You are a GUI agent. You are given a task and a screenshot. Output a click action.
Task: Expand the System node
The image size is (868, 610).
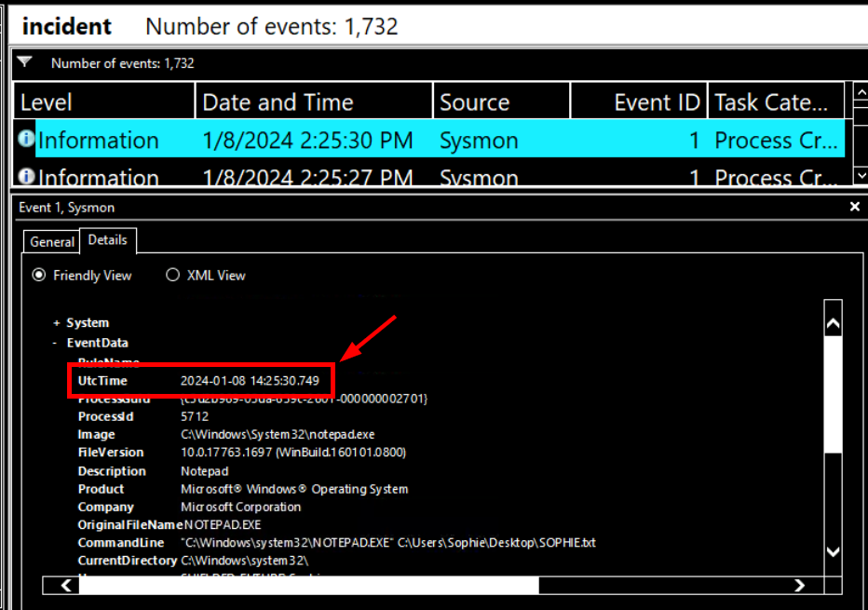click(x=57, y=323)
